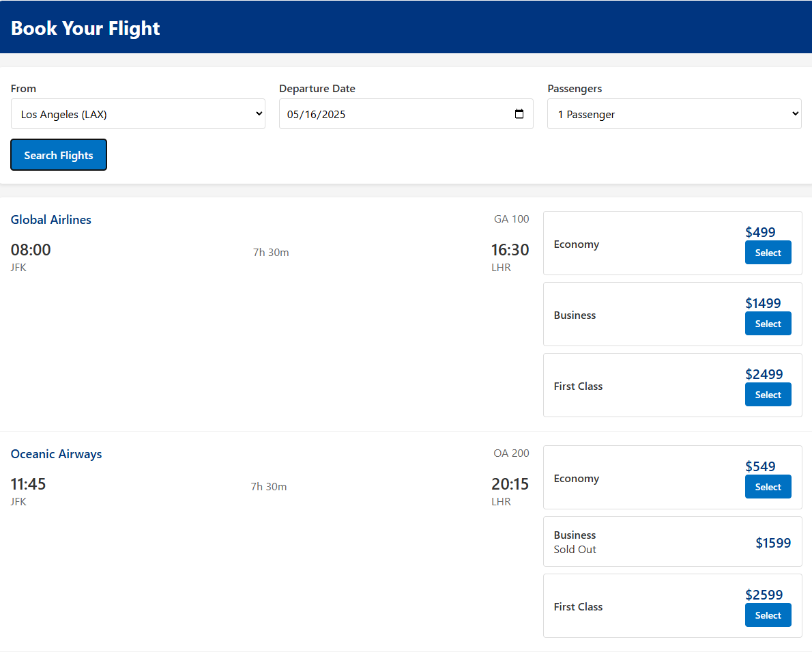Screen dimensions: 812x661
Task: Open the Passengers dropdown
Action: click(674, 114)
